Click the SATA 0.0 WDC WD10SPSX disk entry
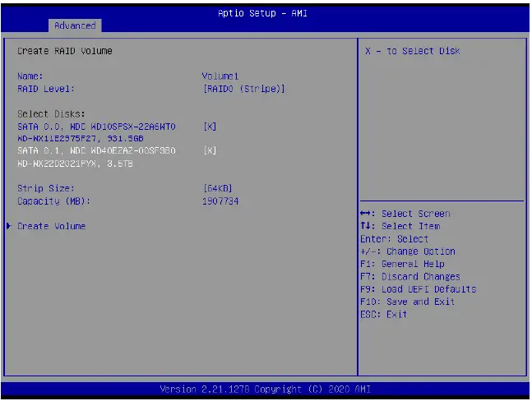 (97, 127)
